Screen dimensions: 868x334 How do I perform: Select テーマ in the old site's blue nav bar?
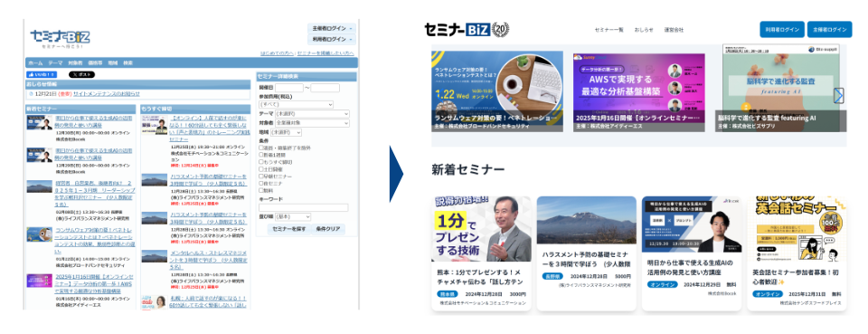click(x=55, y=63)
